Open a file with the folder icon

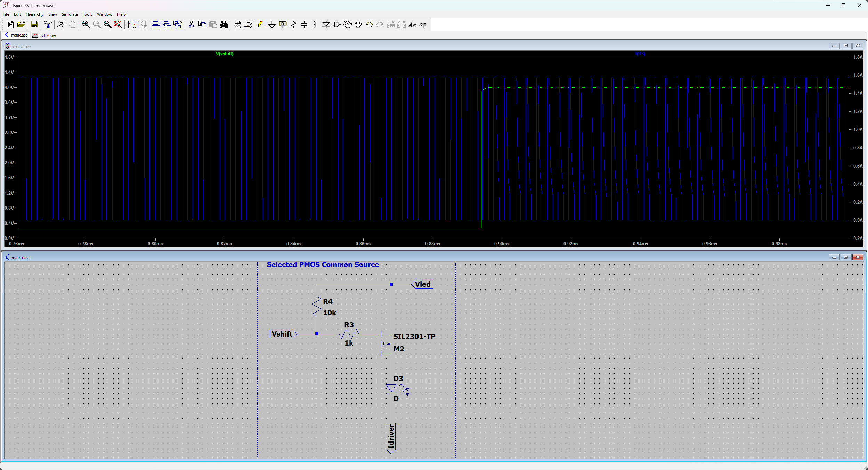point(21,24)
